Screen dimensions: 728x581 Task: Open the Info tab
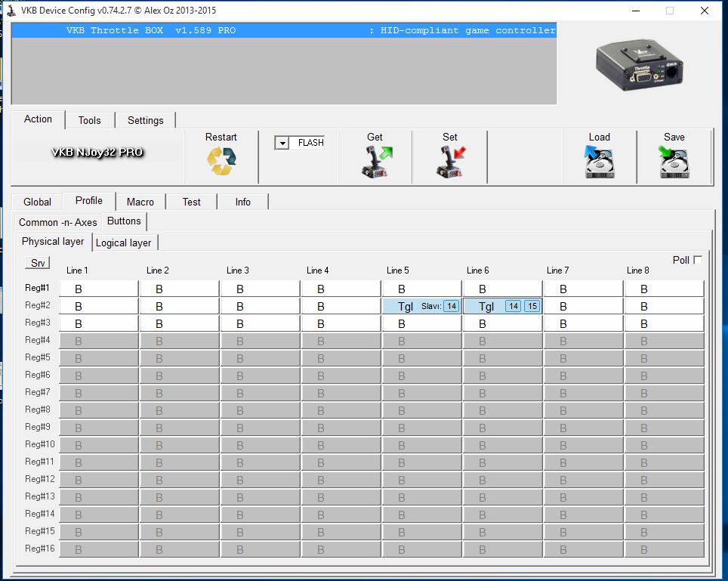click(243, 202)
